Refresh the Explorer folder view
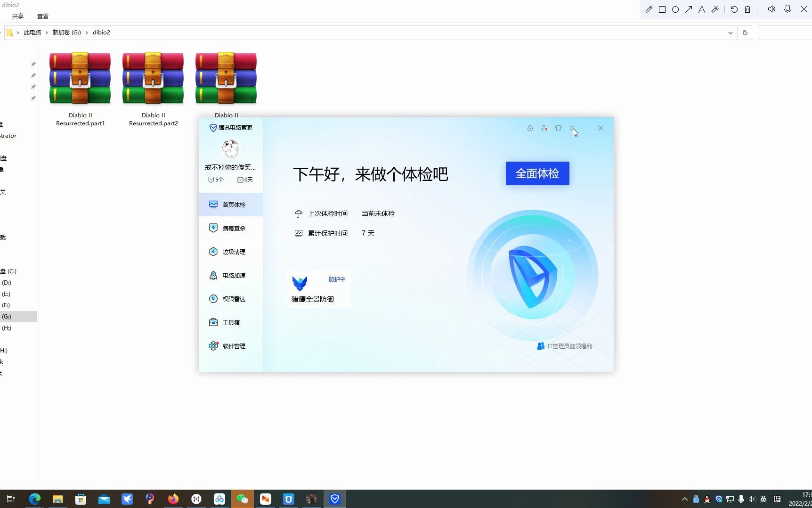Image resolution: width=812 pixels, height=508 pixels. click(x=745, y=33)
